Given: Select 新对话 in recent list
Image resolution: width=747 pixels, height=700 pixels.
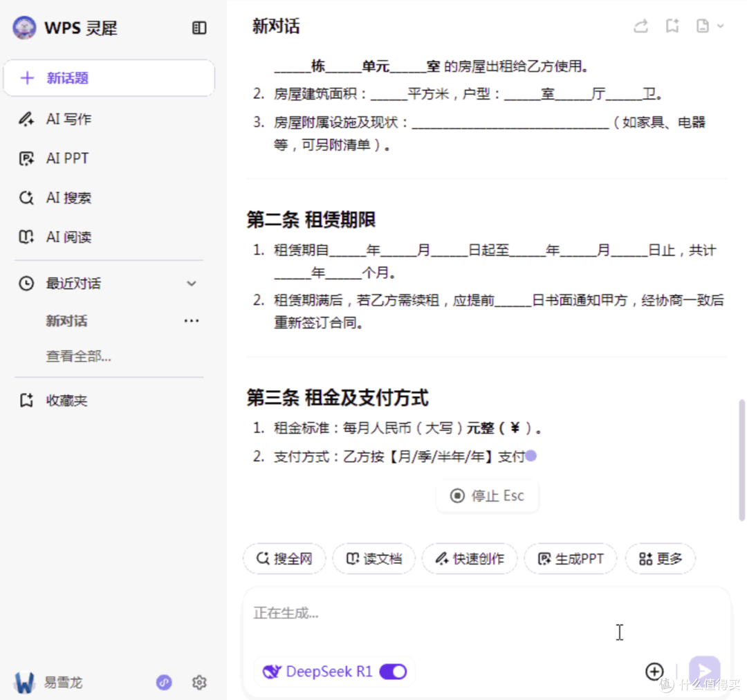Looking at the screenshot, I should pyautogui.click(x=66, y=321).
